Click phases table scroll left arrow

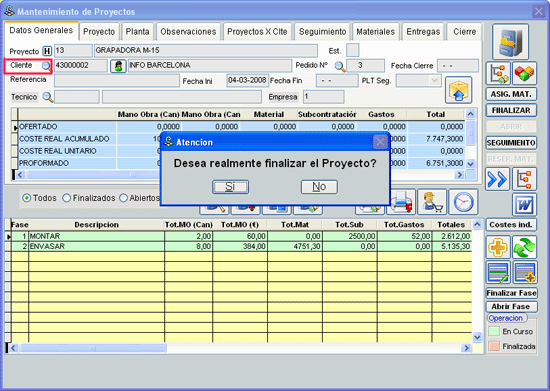click(x=13, y=348)
